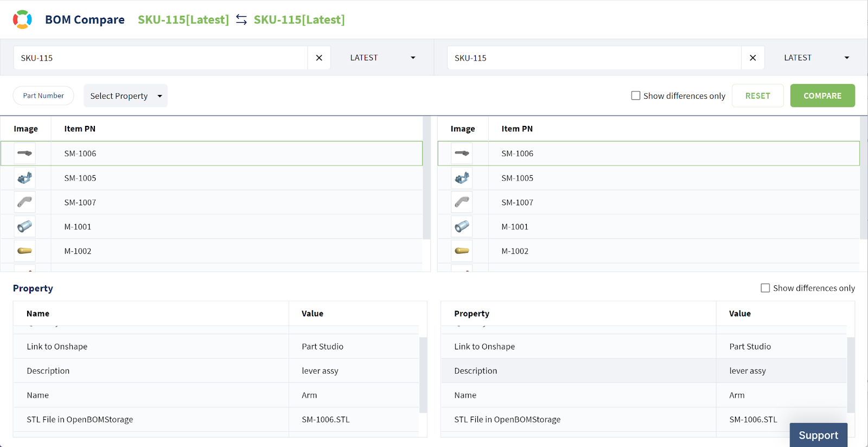
Task: Click left items table scrollbar
Action: (426, 178)
